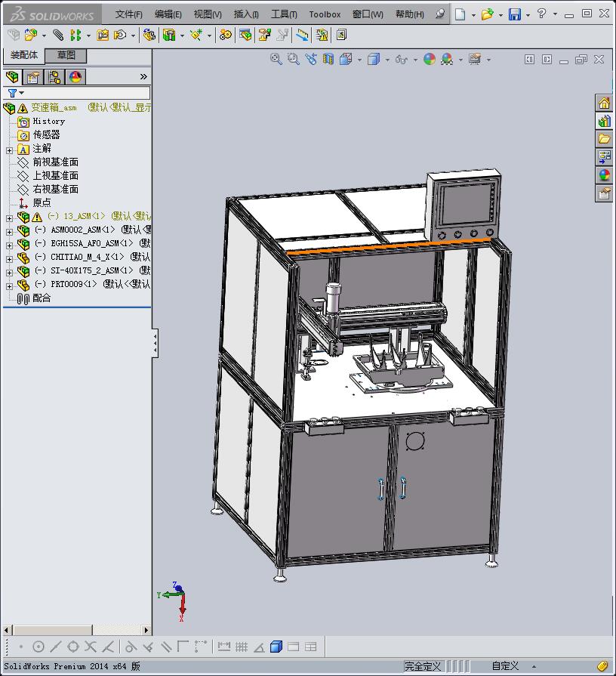Screen dimensions: 616x676
Task: Switch to the 草图 tab
Action: click(x=66, y=55)
